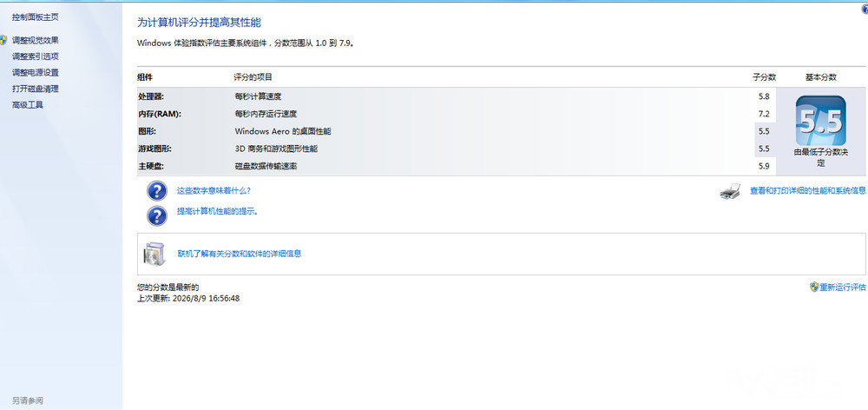Click the 另请参阅 heading in sidebar
The image size is (868, 410).
coord(28,400)
